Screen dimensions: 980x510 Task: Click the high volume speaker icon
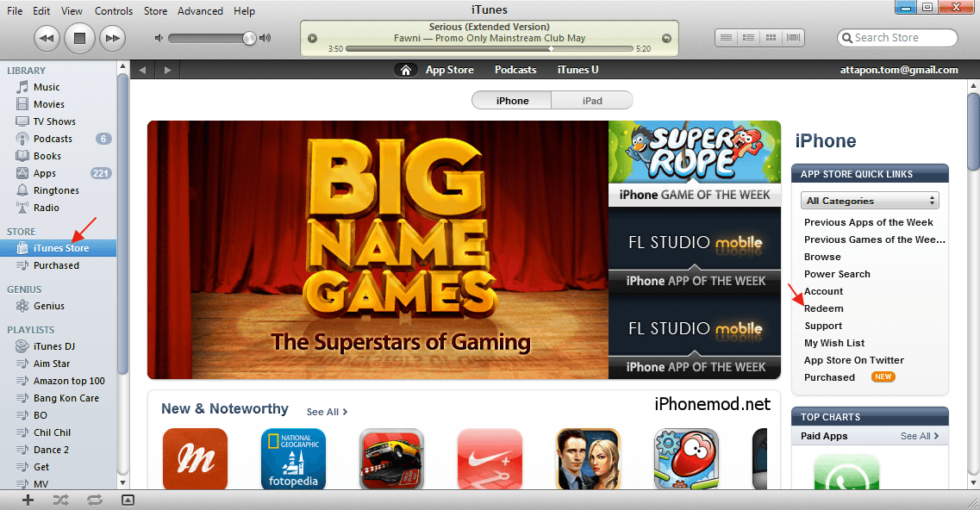tap(265, 38)
